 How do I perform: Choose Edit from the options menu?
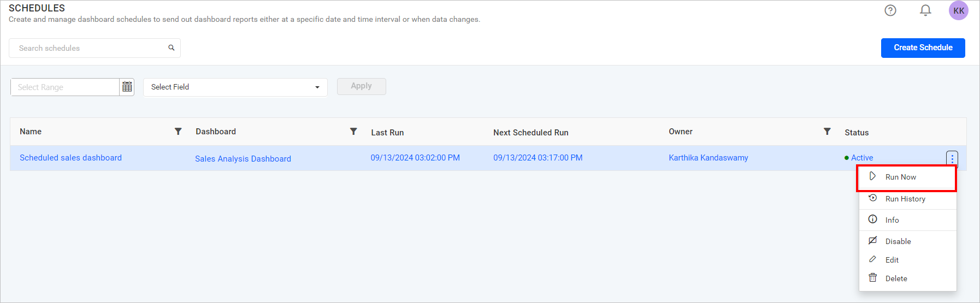(892, 260)
